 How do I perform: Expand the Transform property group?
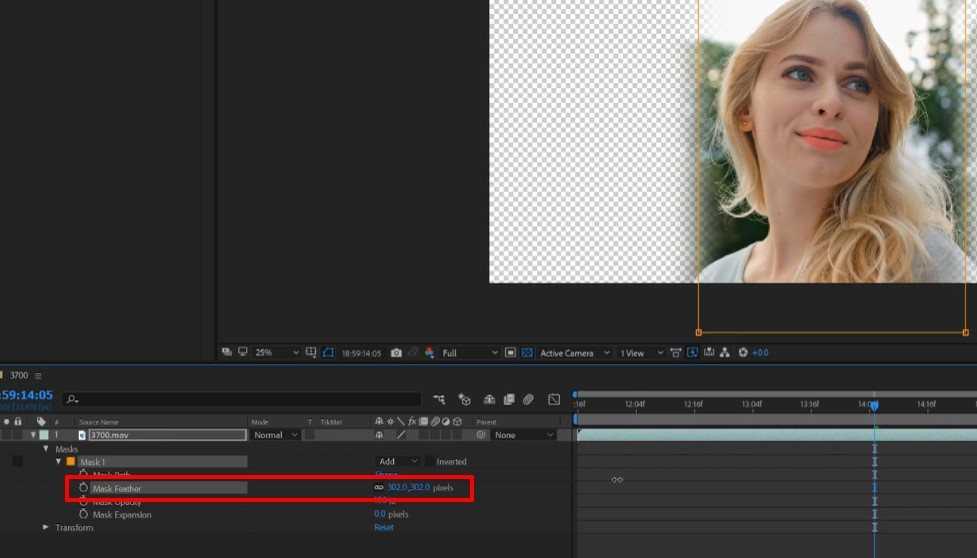click(x=45, y=527)
